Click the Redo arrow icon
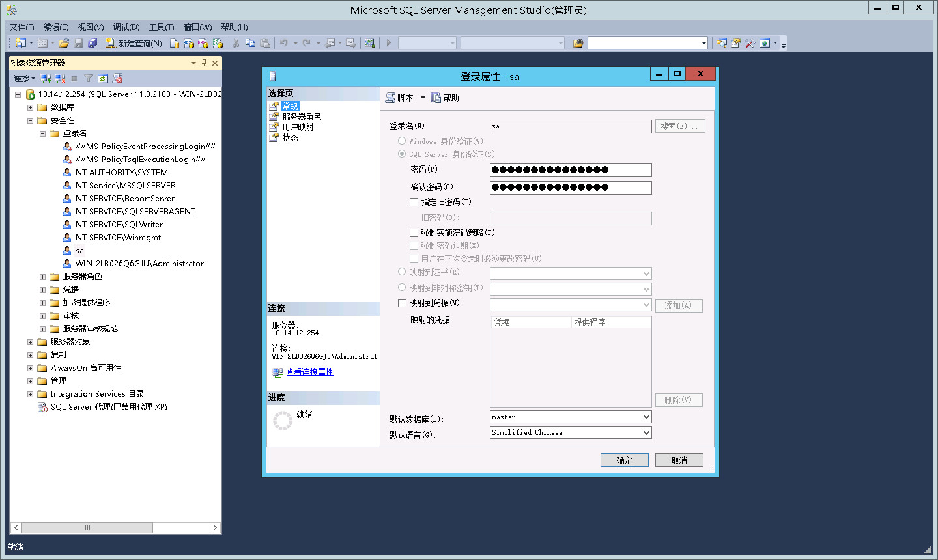Image resolution: width=938 pixels, height=560 pixels. (x=307, y=43)
